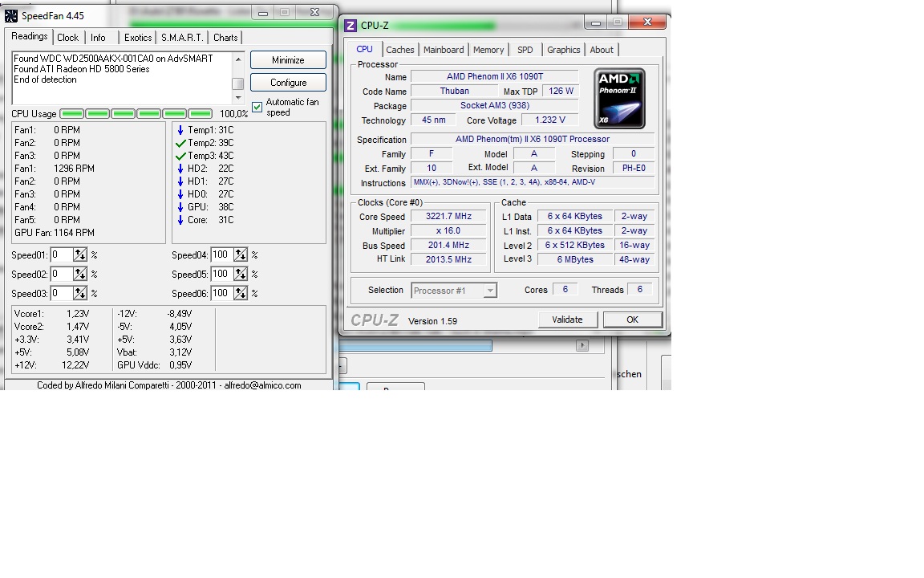The height and width of the screenshot is (578, 924).
Task: Click the Temp3 green checkmark icon
Action: click(180, 156)
